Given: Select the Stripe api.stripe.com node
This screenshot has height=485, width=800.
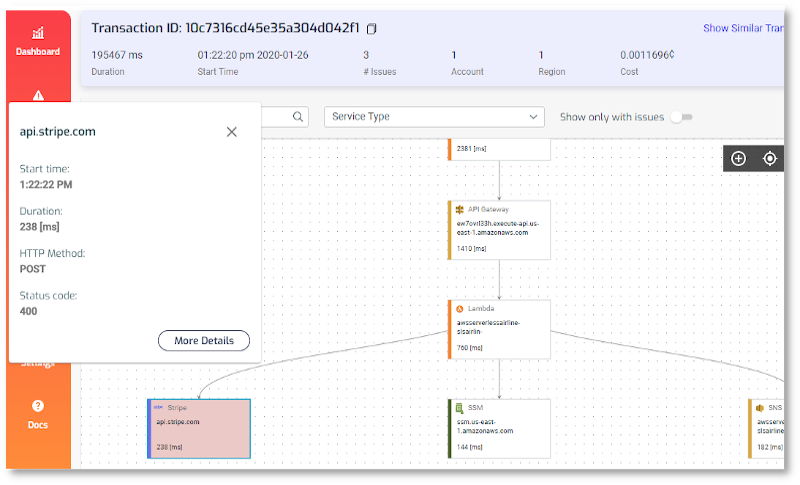Looking at the screenshot, I should 199,429.
